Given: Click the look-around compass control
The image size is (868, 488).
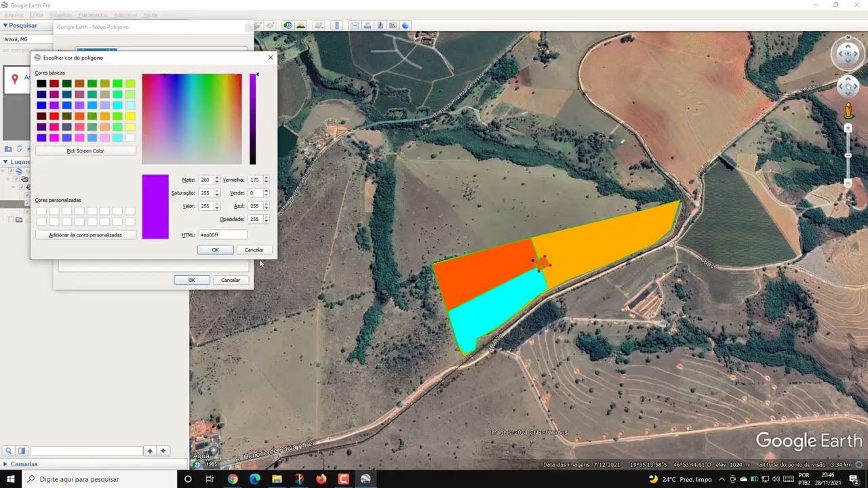Looking at the screenshot, I should pos(848,54).
